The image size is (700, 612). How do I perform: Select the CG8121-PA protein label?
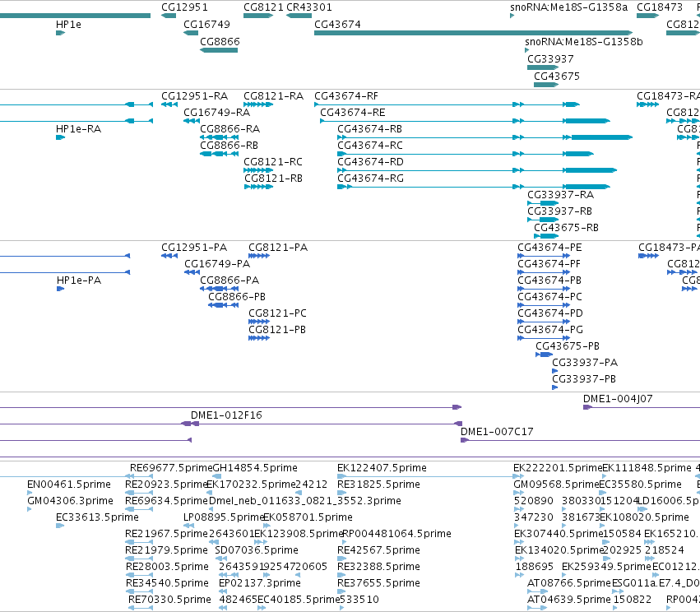278,248
